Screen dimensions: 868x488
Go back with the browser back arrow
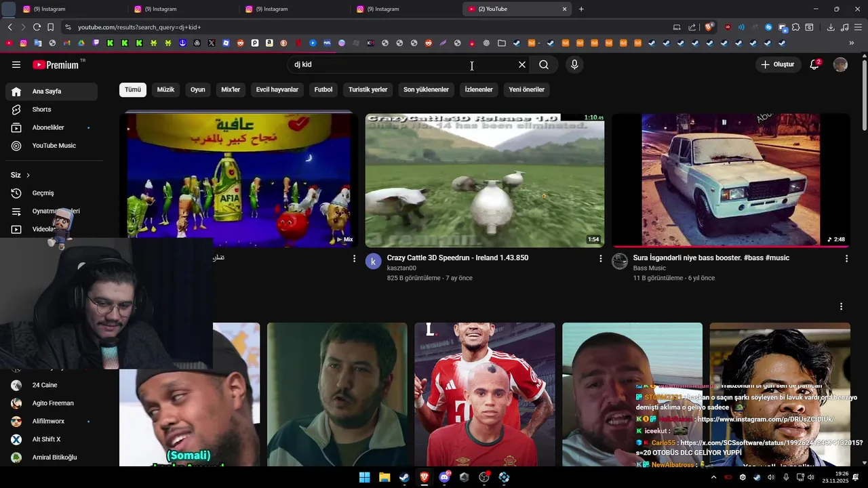coord(9,27)
